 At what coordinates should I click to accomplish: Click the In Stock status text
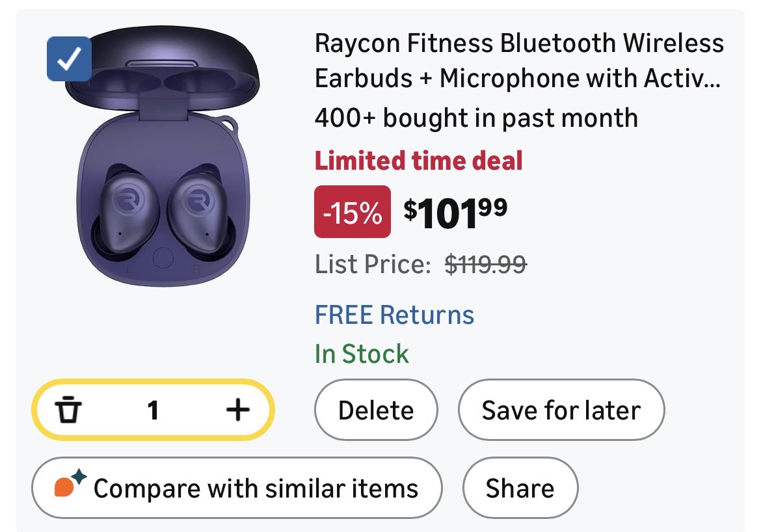click(x=362, y=354)
